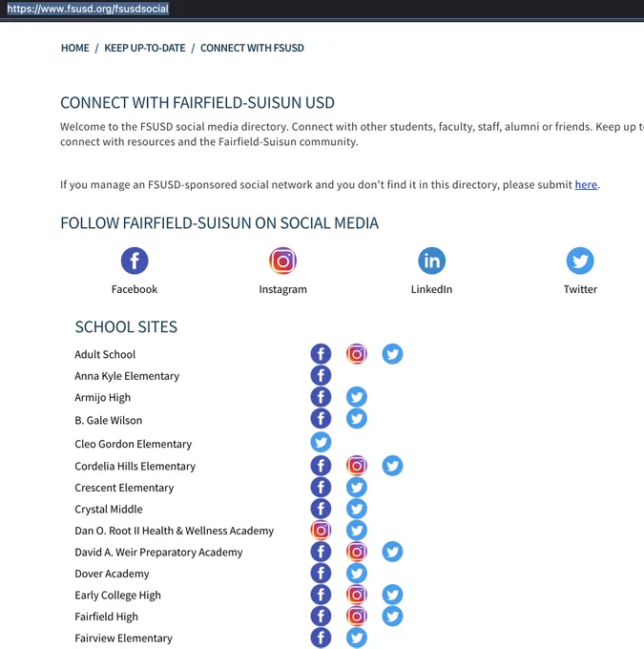
Task: Select the URL in the address bar
Action: [x=88, y=9]
